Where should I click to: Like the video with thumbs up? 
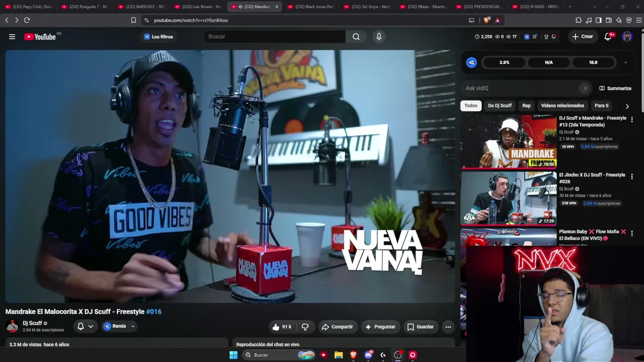pyautogui.click(x=282, y=327)
